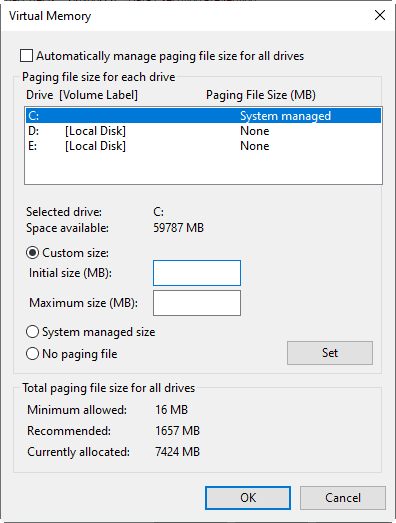Image resolution: width=396 pixels, height=523 pixels.
Task: Click empty area in drive list box
Action: click(203, 168)
